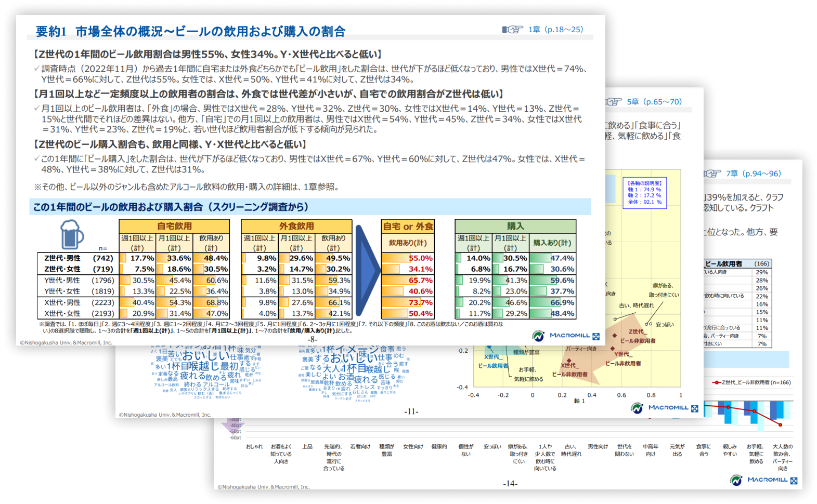817x504 pixels.
Task: Click the 自宅飲用 table header
Action: click(174, 226)
